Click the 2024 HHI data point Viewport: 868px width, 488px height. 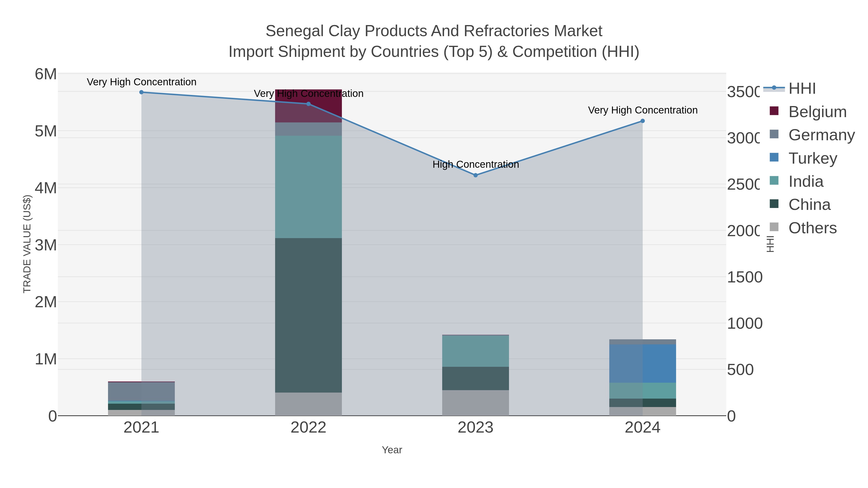click(x=643, y=121)
